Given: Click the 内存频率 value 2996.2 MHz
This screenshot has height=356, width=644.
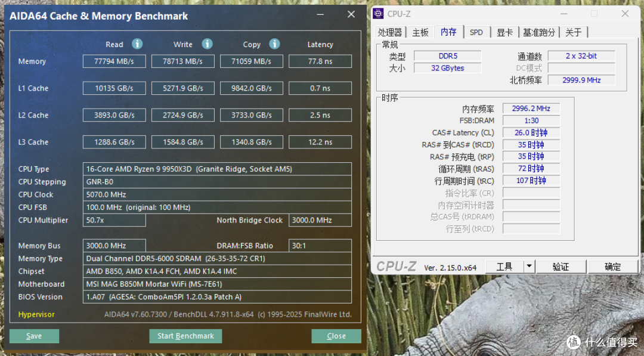Looking at the screenshot, I should click(x=531, y=109).
